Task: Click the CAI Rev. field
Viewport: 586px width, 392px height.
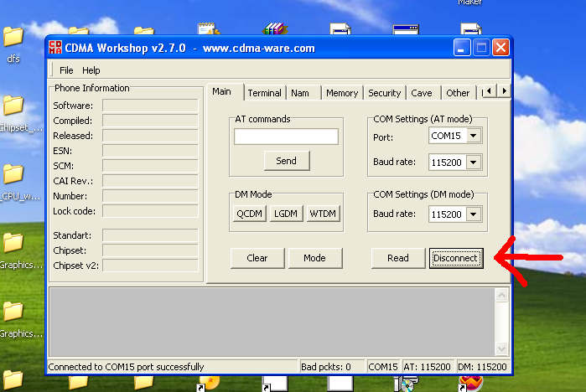Action: (x=150, y=181)
